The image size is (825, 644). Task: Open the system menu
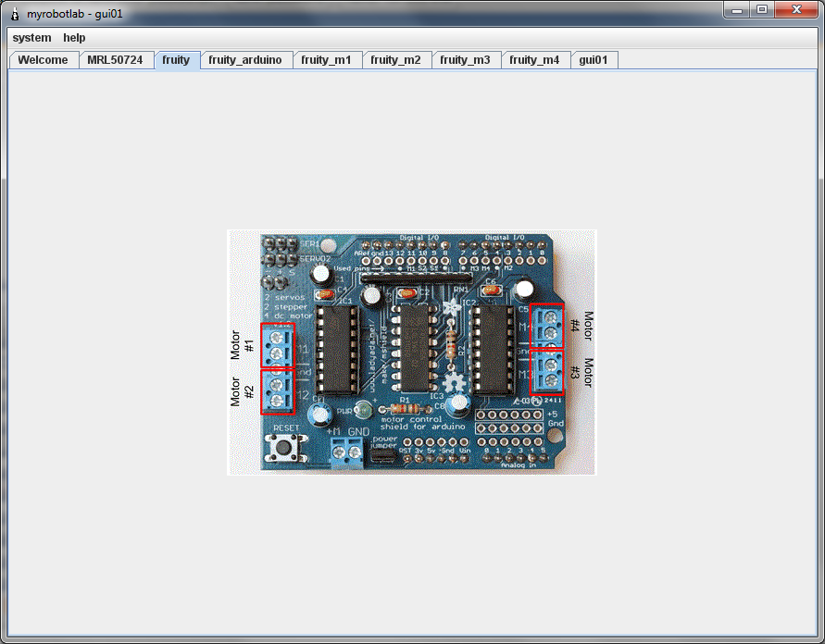(x=32, y=38)
